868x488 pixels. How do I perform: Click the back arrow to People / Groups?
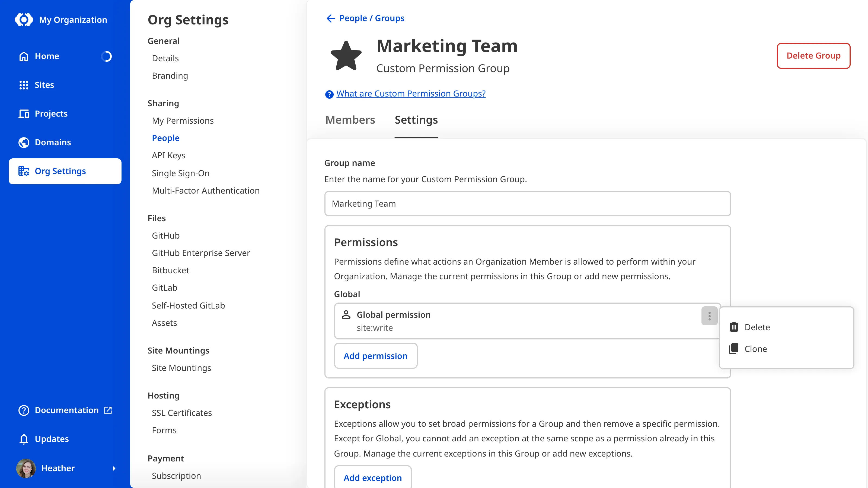tap(331, 18)
